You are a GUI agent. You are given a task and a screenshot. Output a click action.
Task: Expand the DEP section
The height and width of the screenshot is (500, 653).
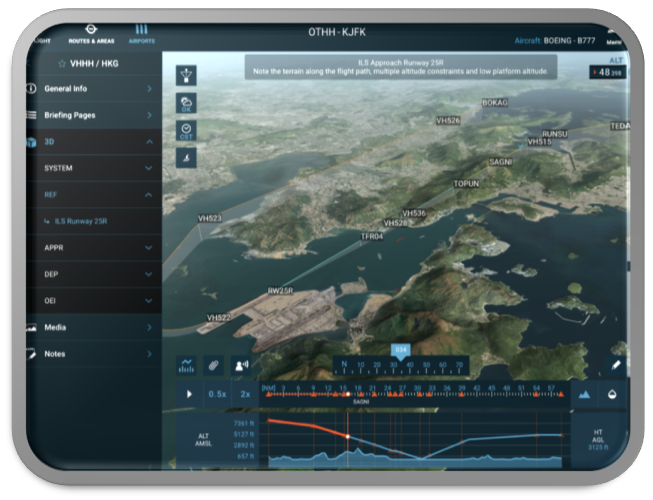(x=90, y=273)
